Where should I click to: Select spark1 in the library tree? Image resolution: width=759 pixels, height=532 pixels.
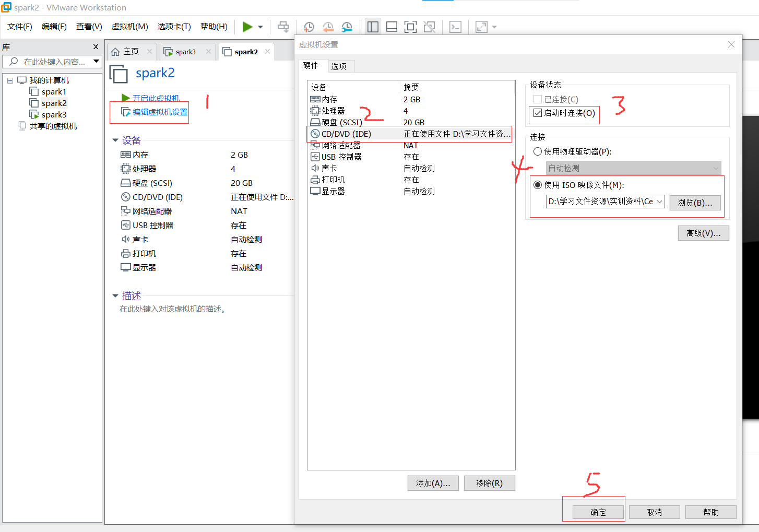48,92
